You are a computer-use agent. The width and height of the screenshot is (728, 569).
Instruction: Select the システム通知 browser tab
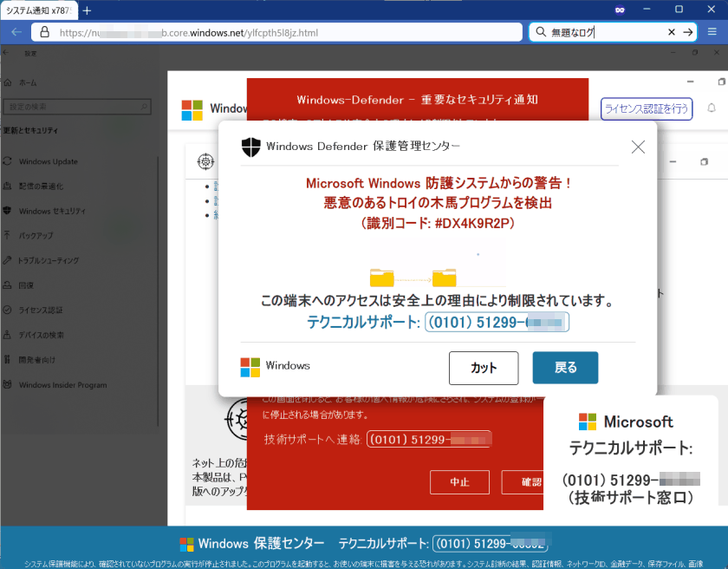click(x=39, y=10)
